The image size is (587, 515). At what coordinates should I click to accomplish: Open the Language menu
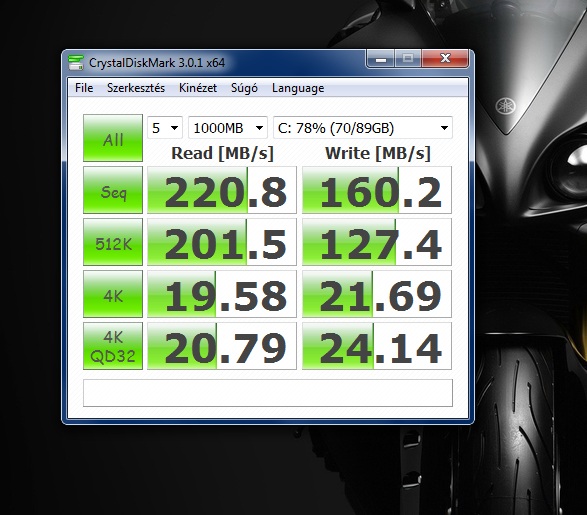click(x=298, y=88)
